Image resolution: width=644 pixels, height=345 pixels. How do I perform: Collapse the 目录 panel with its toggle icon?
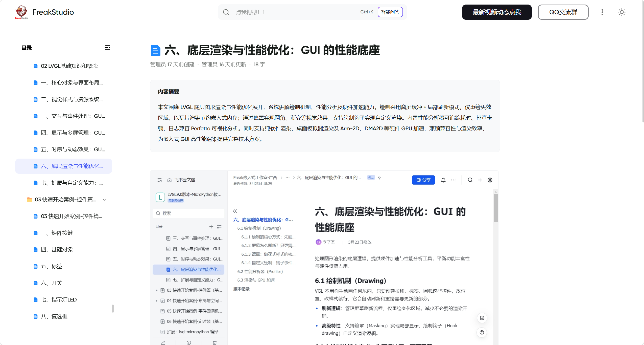(x=108, y=48)
